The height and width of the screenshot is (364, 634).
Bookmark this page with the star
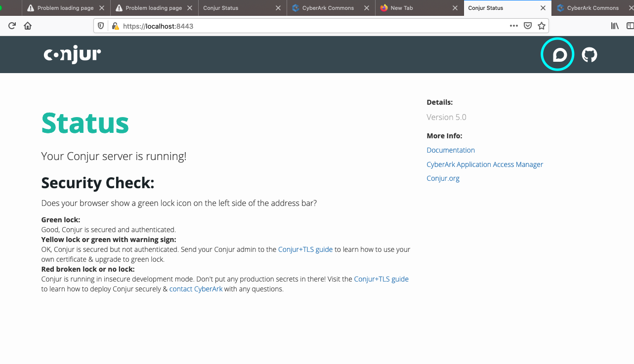tap(542, 26)
